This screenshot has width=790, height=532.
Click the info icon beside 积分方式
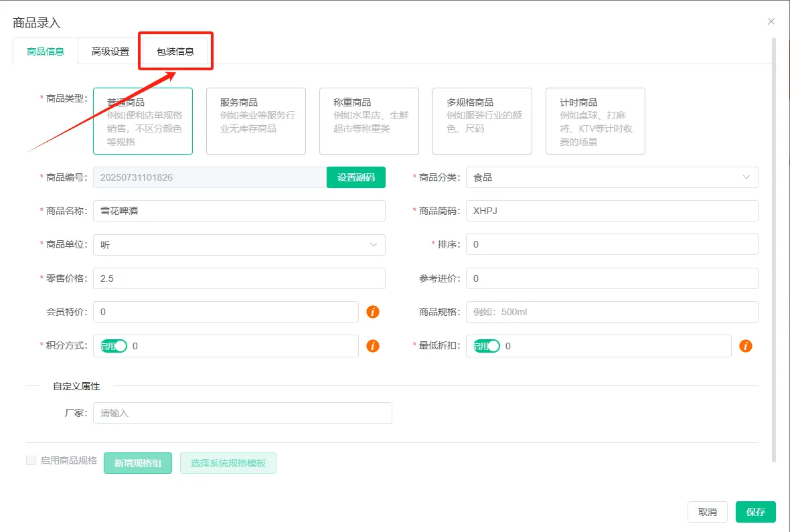[373, 346]
